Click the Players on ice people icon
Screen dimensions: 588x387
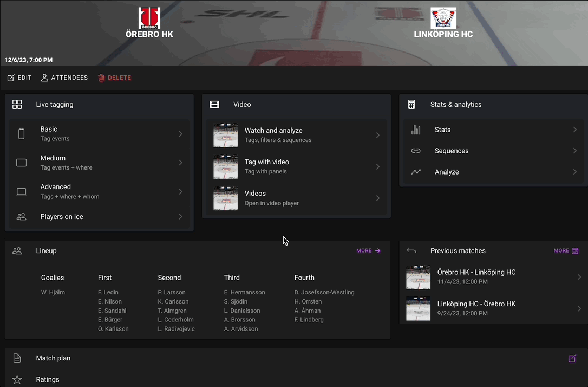pos(22,217)
